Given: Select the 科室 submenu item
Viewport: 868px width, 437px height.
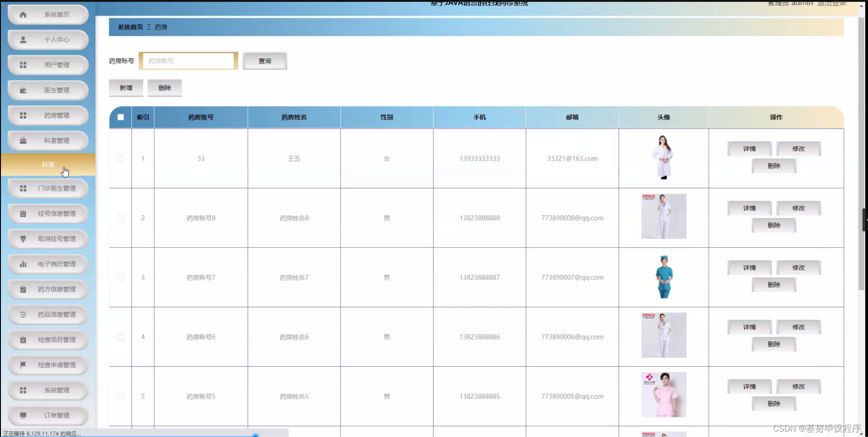Looking at the screenshot, I should [48, 165].
